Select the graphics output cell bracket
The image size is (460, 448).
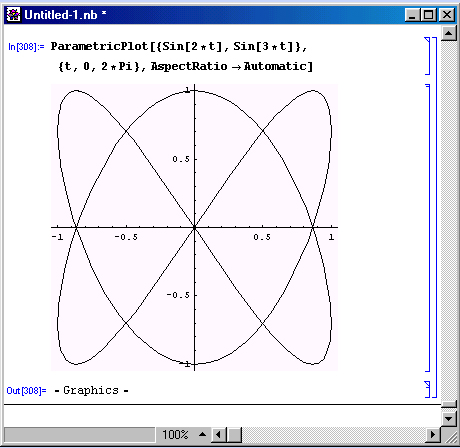[427, 228]
